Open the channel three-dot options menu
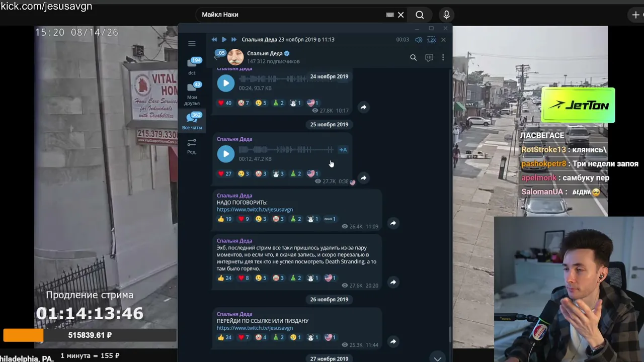The width and height of the screenshot is (644, 362). (x=443, y=58)
